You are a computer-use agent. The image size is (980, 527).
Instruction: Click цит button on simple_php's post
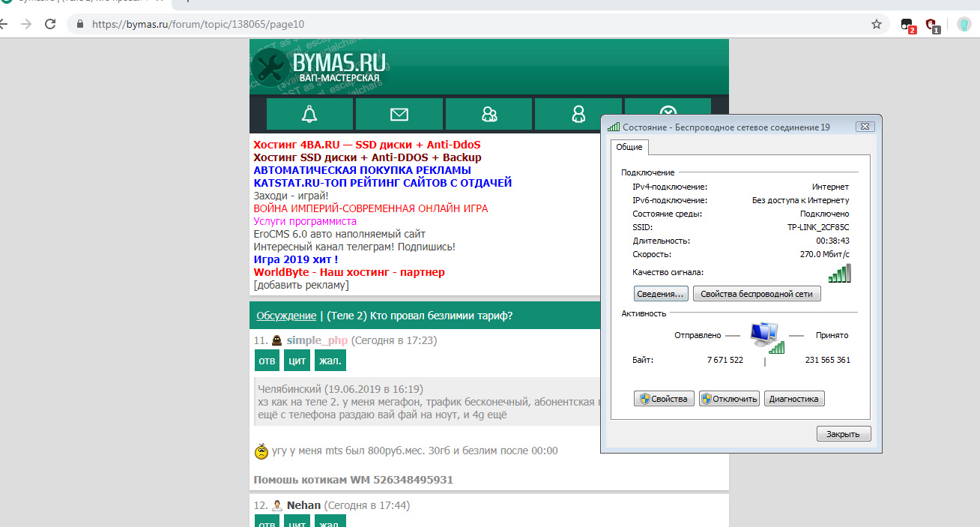tap(297, 361)
